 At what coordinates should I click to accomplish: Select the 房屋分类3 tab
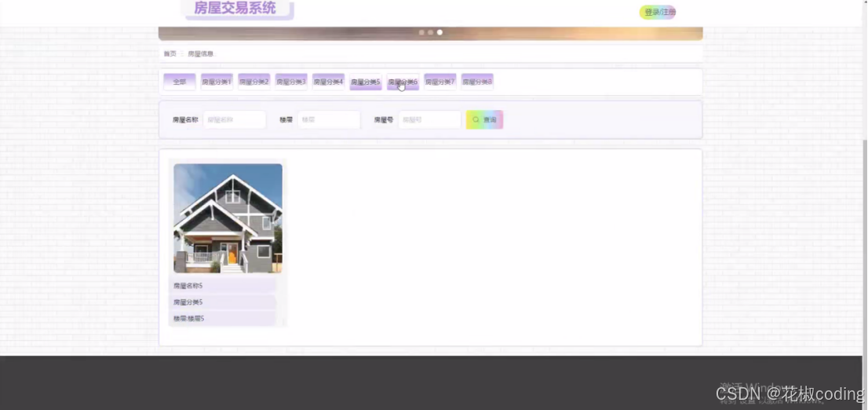click(291, 82)
